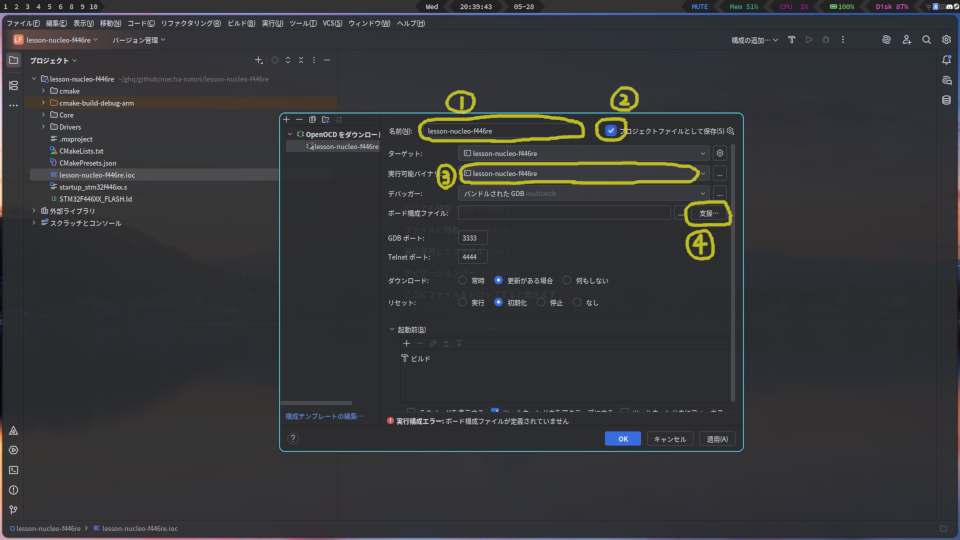The width and height of the screenshot is (960, 540).
Task: Open the Notifications bell icon
Action: coord(946,60)
